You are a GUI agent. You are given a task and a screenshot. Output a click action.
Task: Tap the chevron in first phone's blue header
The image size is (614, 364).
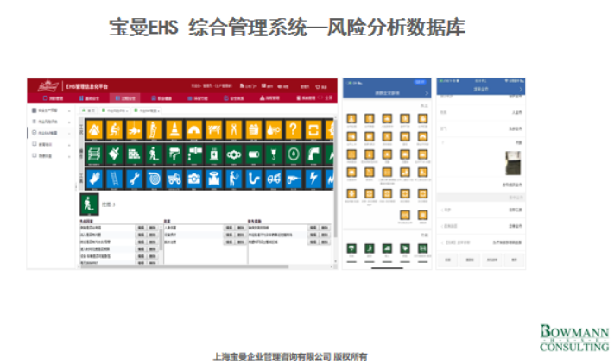coord(427,93)
